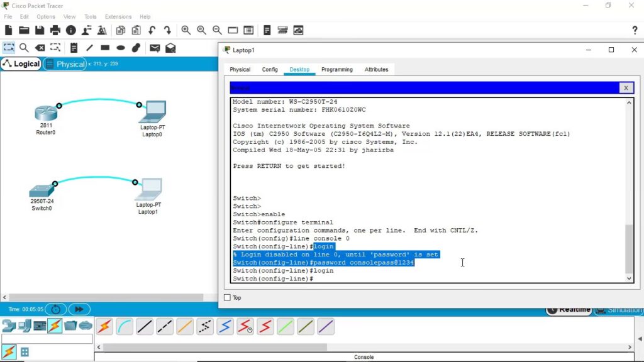The height and width of the screenshot is (362, 644).
Task: Pick the automatic connection lightning icon
Action: [x=104, y=327]
